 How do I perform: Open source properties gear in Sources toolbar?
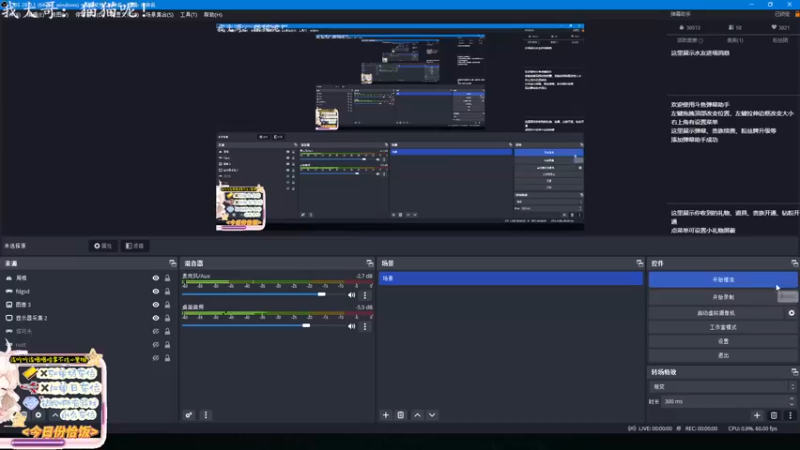[x=38, y=415]
